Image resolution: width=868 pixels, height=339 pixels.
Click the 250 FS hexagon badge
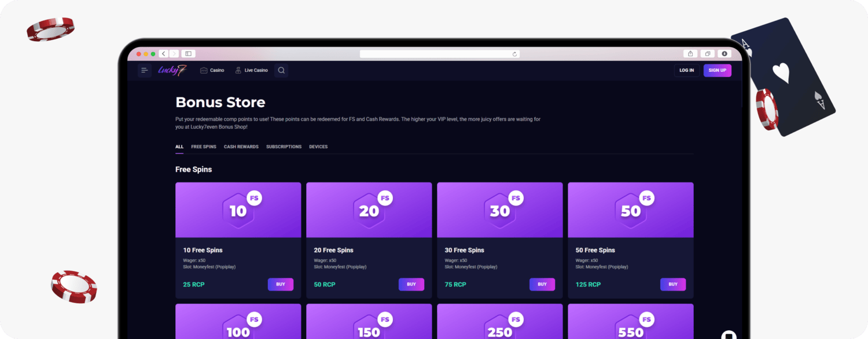pos(500,327)
